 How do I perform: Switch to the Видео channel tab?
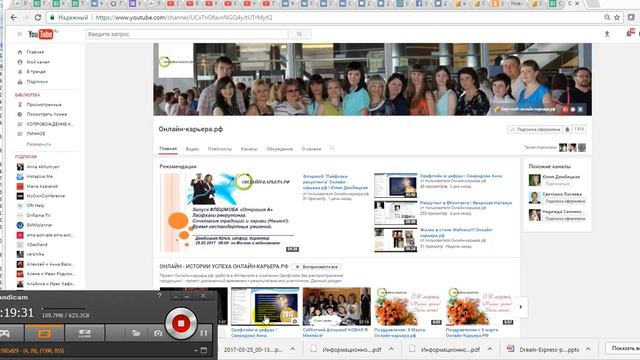pos(192,149)
